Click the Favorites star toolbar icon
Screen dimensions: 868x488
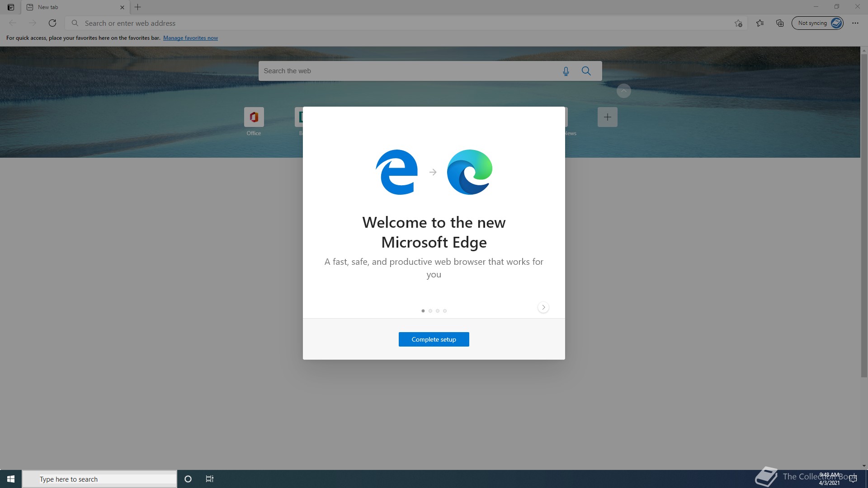(760, 23)
